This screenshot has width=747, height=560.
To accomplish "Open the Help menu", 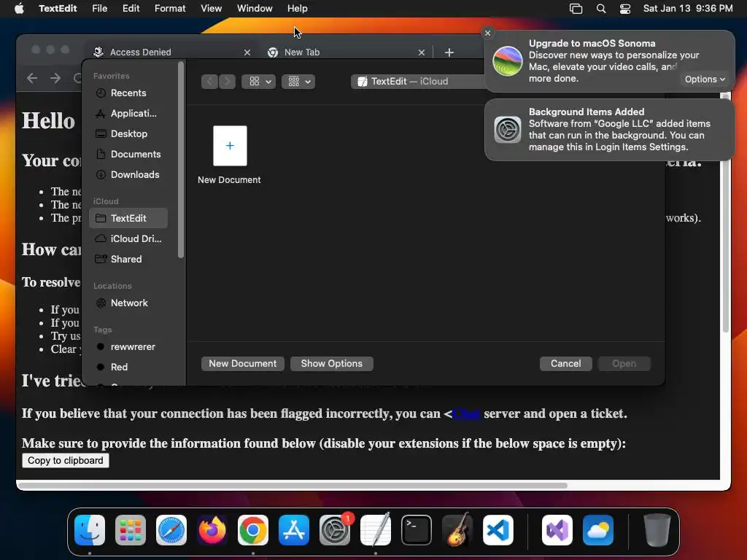I will tap(298, 9).
